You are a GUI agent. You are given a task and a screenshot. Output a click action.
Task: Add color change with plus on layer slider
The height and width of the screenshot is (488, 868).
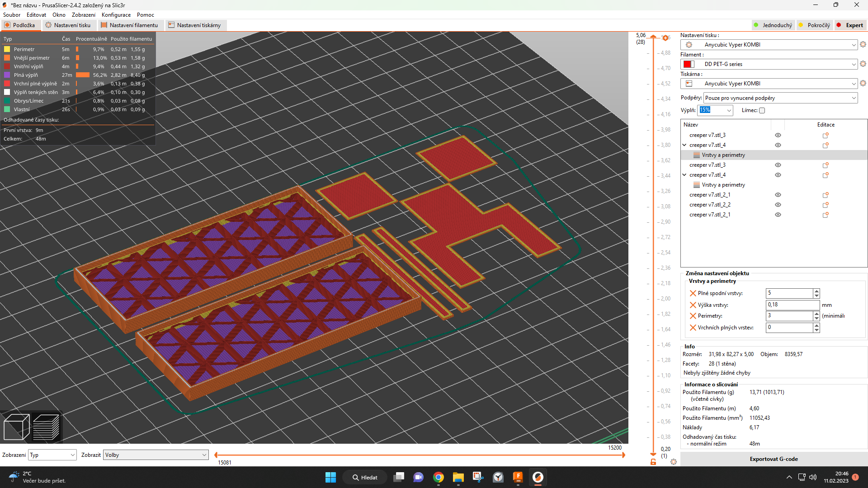click(665, 38)
